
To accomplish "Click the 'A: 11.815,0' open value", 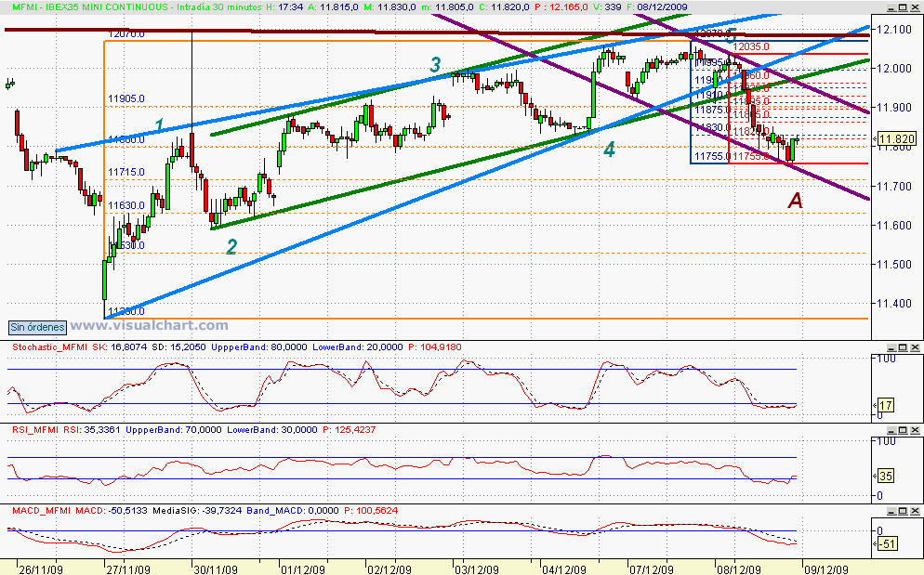I will point(333,7).
